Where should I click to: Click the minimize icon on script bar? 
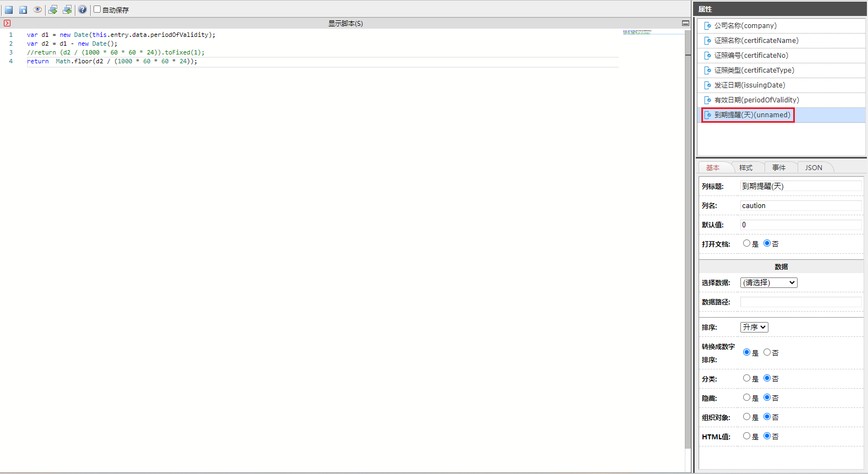(685, 23)
